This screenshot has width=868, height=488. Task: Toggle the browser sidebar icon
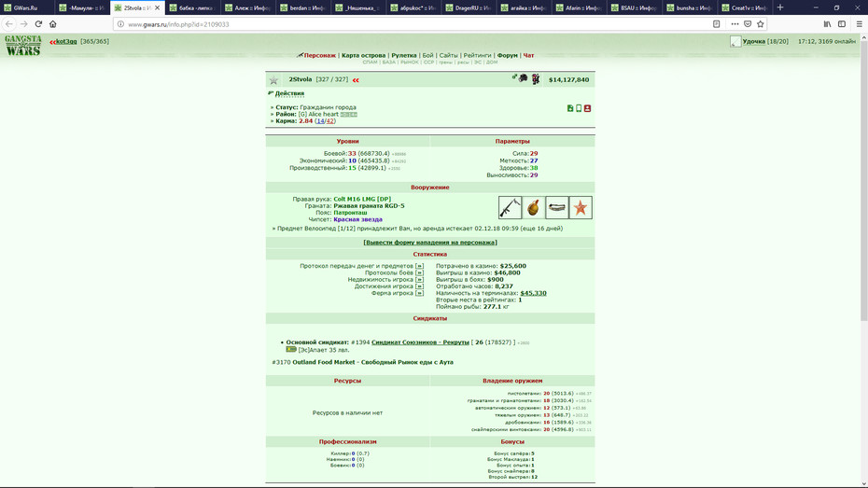click(842, 24)
